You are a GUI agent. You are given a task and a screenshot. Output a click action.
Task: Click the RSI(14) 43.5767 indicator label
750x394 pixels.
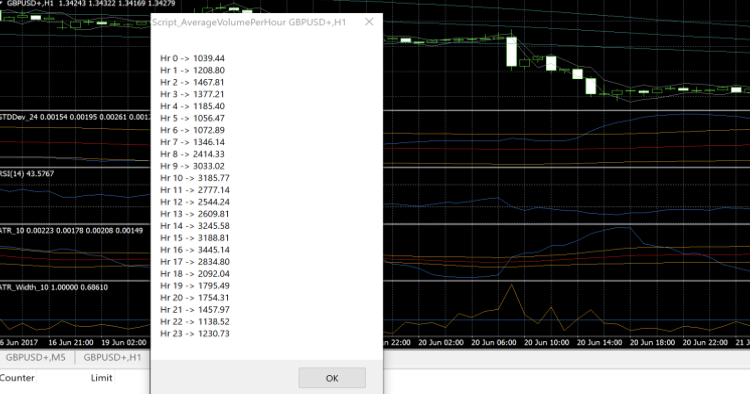[x=27, y=174]
